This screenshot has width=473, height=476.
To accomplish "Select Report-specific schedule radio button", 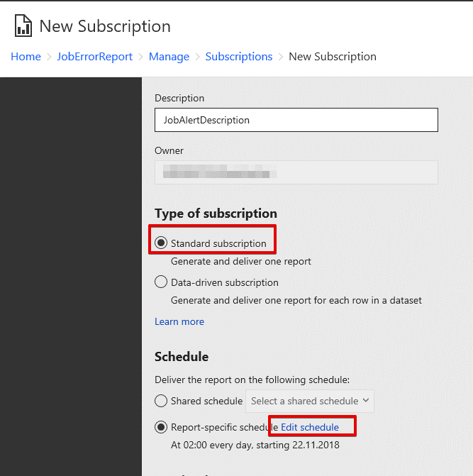I will point(161,427).
